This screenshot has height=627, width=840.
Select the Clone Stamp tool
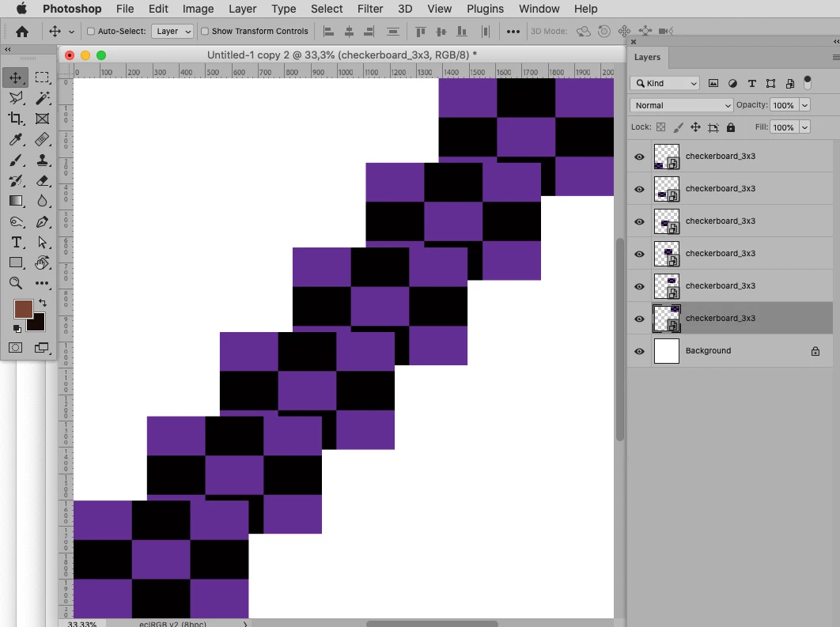pos(42,160)
